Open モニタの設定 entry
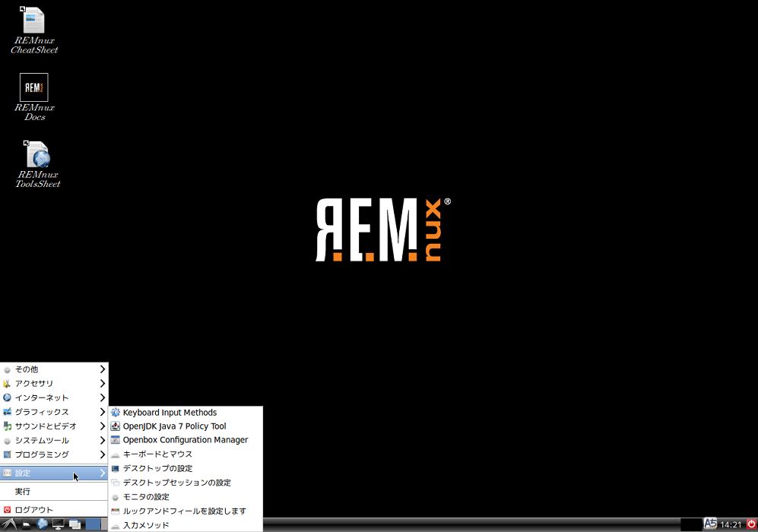The height and width of the screenshot is (532, 758). (x=186, y=497)
